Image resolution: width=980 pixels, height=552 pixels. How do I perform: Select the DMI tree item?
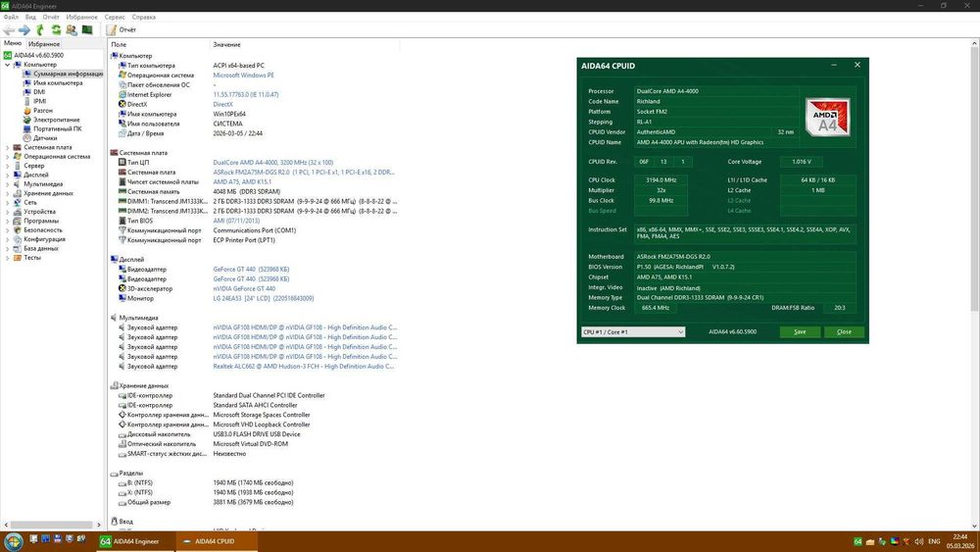click(39, 92)
